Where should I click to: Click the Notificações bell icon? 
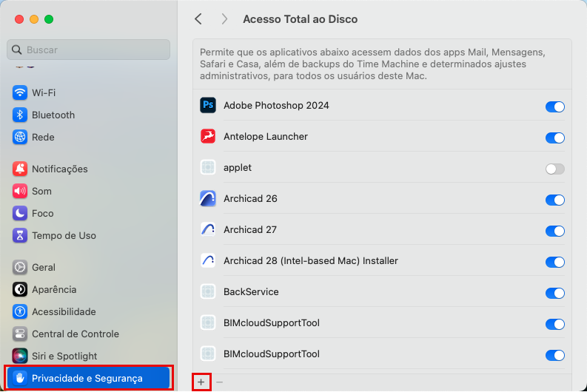(x=20, y=169)
